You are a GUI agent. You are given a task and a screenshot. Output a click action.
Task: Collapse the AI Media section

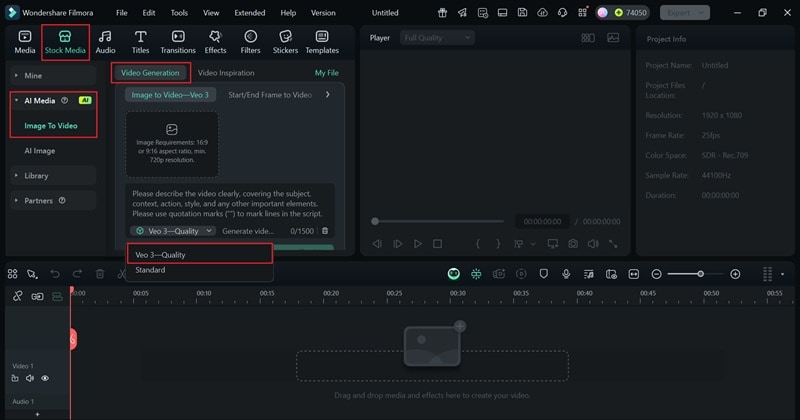pos(53,101)
